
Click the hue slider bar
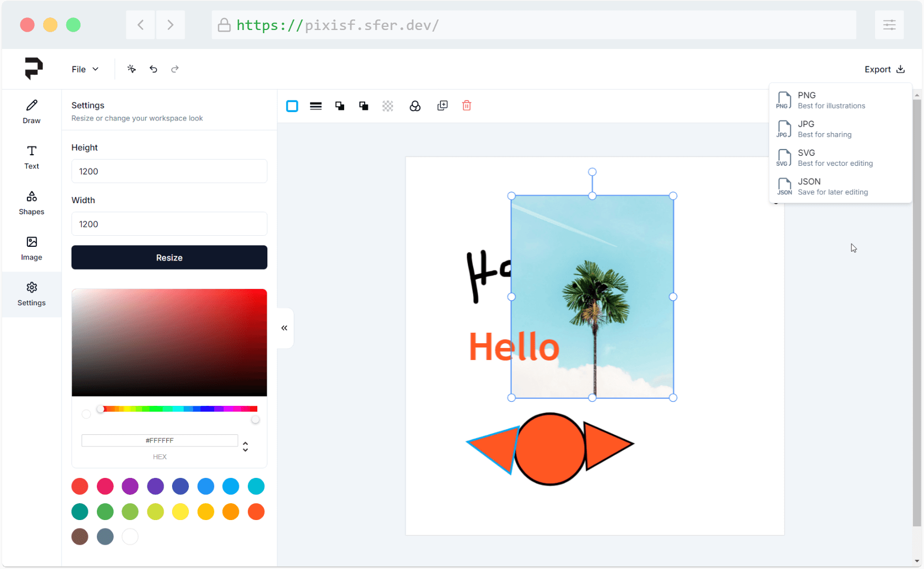pyautogui.click(x=178, y=409)
